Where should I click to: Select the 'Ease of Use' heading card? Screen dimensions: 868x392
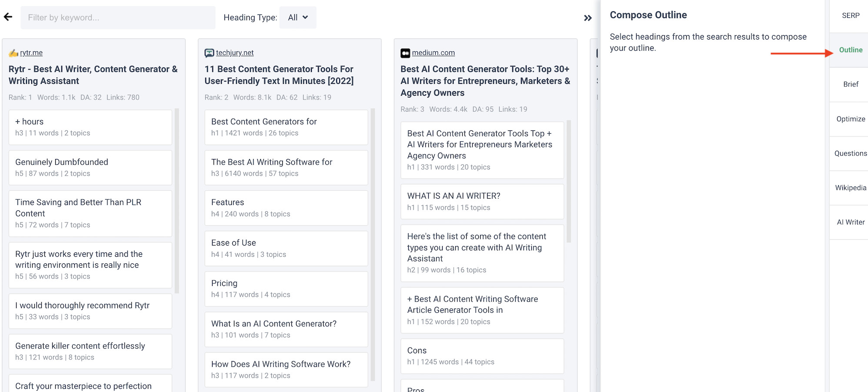pyautogui.click(x=286, y=248)
